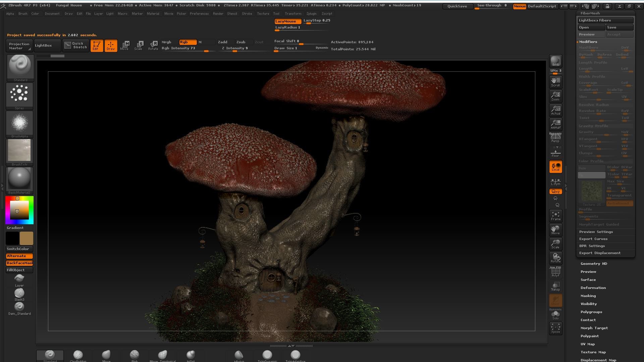Expand the Polygroups section
Image resolution: width=644 pixels, height=362 pixels.
point(591,312)
